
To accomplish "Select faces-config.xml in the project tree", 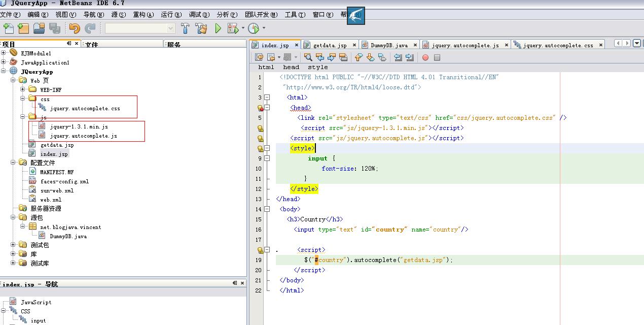I will coord(64,181).
